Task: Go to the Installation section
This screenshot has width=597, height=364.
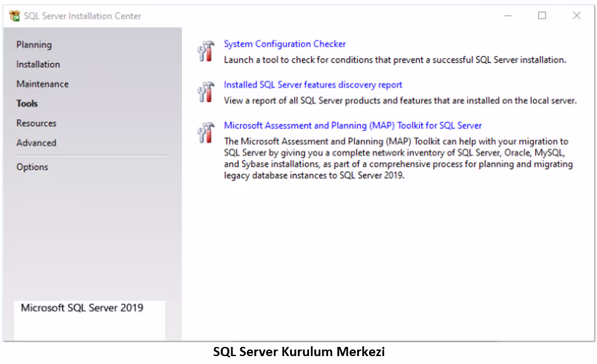Action: (38, 65)
